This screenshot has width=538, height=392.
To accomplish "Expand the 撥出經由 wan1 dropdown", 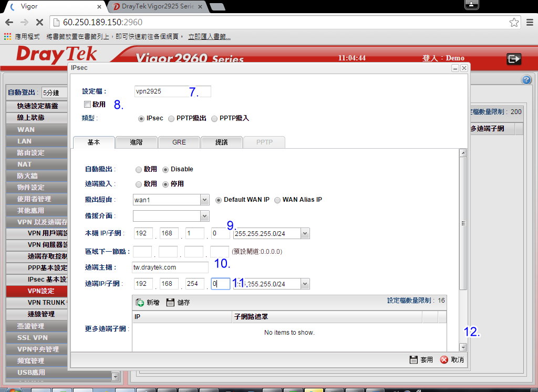I will pyautogui.click(x=204, y=200).
